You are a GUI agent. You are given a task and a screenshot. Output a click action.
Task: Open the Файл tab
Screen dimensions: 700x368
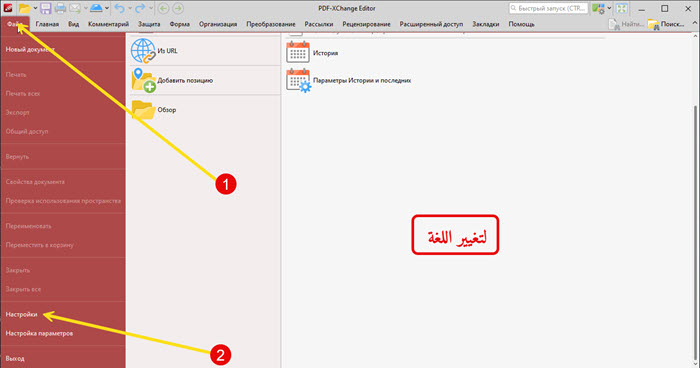(x=15, y=24)
